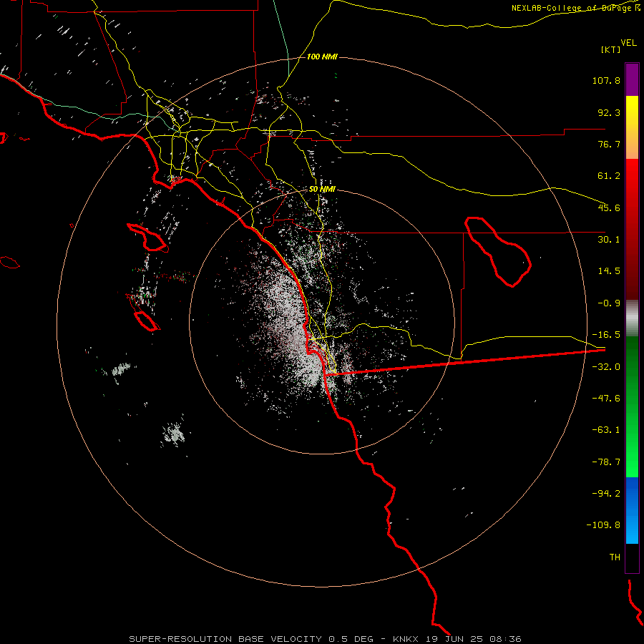Click the -63.1 legend value
The width and height of the screenshot is (644, 644).
(x=606, y=430)
